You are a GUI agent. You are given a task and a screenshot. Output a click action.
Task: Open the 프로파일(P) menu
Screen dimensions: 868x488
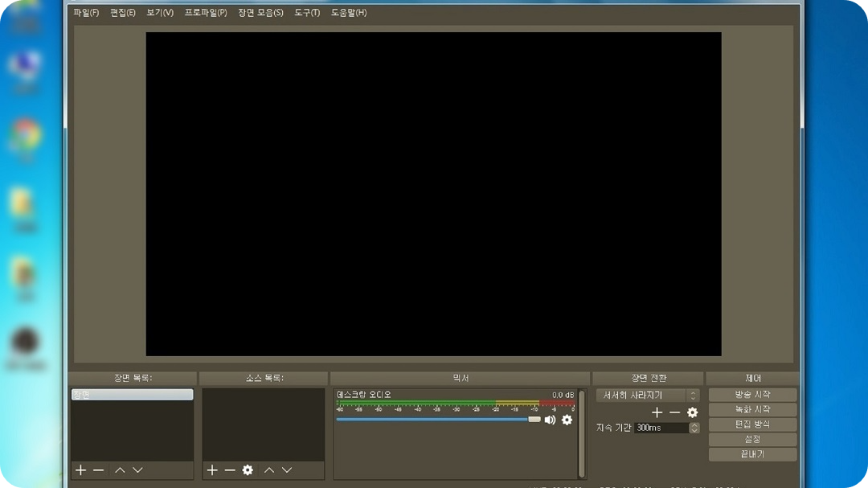206,13
